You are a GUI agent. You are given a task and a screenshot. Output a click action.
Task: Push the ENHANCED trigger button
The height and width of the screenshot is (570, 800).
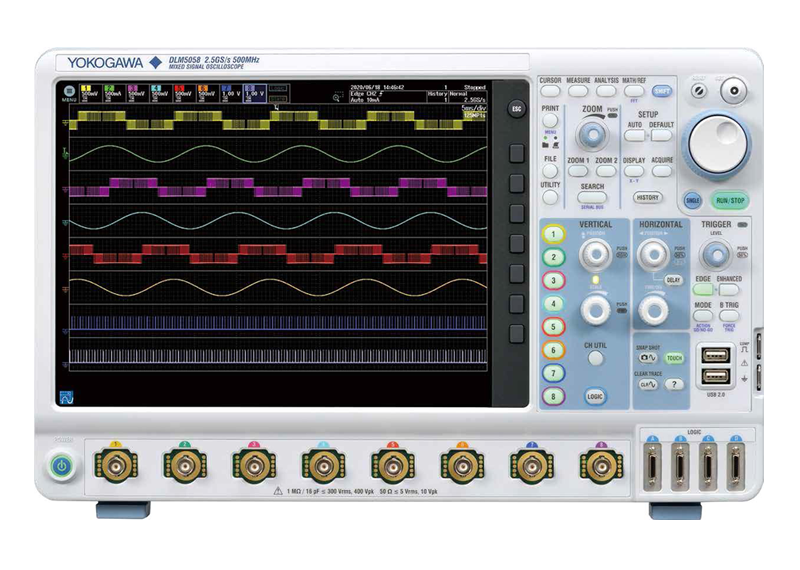pyautogui.click(x=729, y=289)
